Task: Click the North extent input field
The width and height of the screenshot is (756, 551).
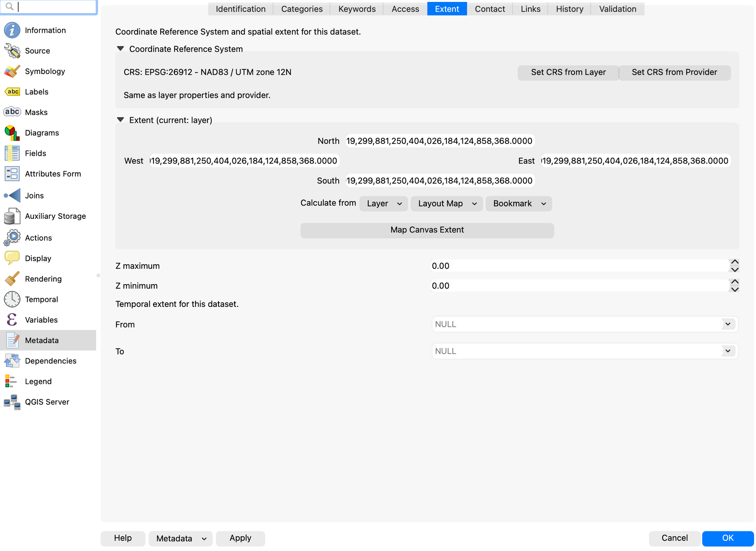Action: coord(440,141)
